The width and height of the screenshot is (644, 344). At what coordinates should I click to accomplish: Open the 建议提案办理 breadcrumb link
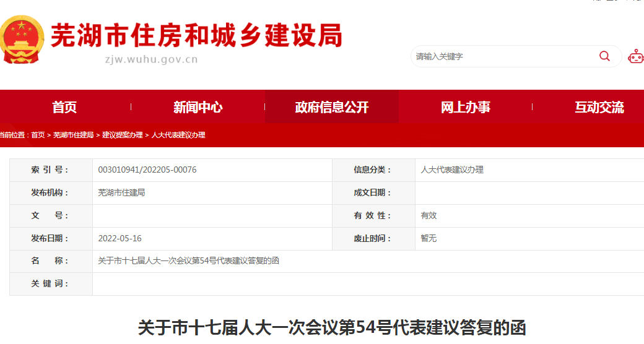122,135
